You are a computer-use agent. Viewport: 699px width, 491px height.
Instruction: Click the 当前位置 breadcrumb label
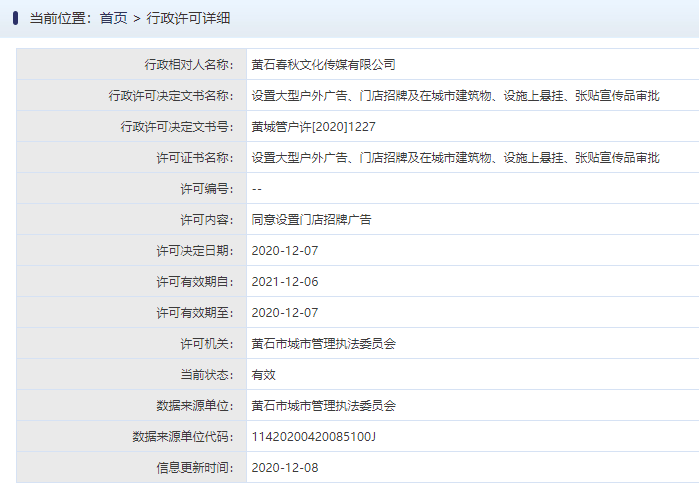[60, 18]
